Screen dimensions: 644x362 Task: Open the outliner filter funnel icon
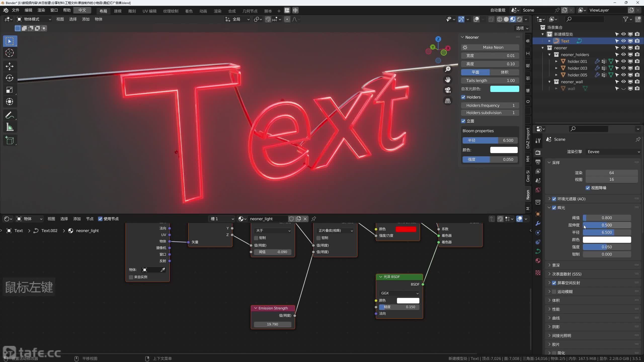626,19
